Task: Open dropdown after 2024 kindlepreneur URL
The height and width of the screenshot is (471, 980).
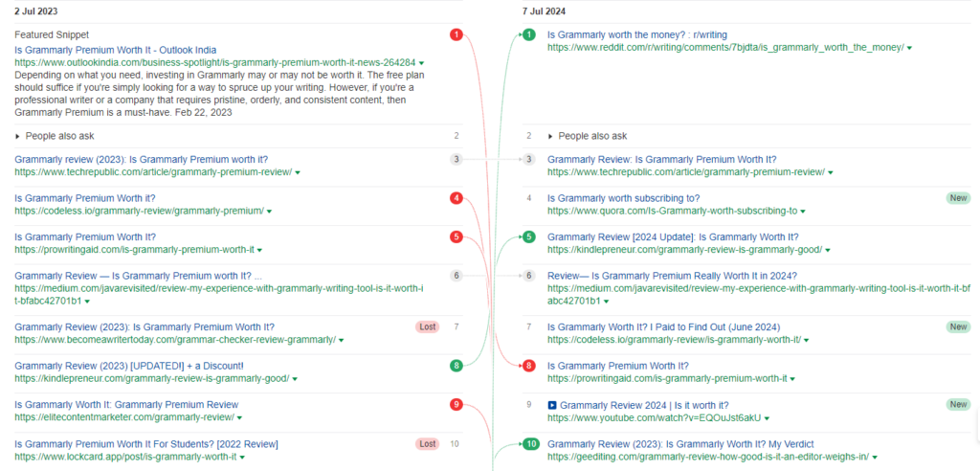Action: (828, 250)
